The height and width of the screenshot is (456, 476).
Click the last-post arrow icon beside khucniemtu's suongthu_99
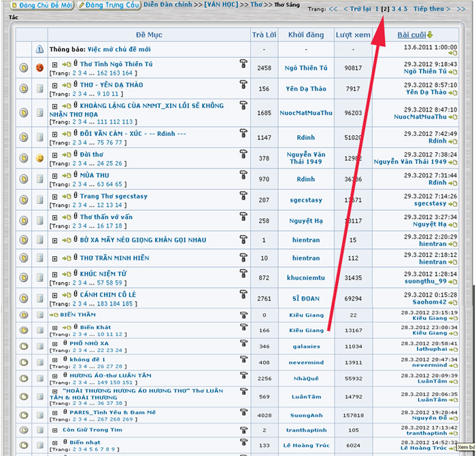tap(453, 282)
